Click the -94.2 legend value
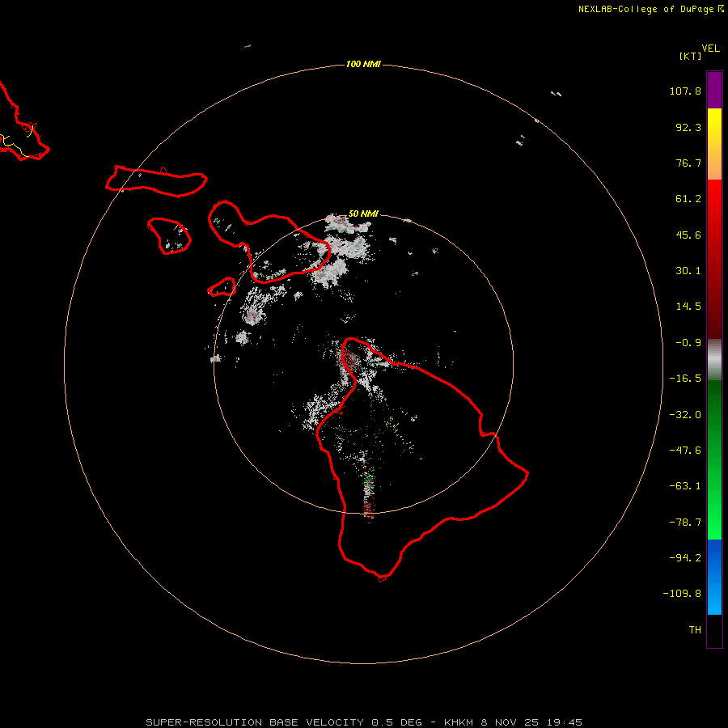The height and width of the screenshot is (728, 728). pyautogui.click(x=685, y=557)
